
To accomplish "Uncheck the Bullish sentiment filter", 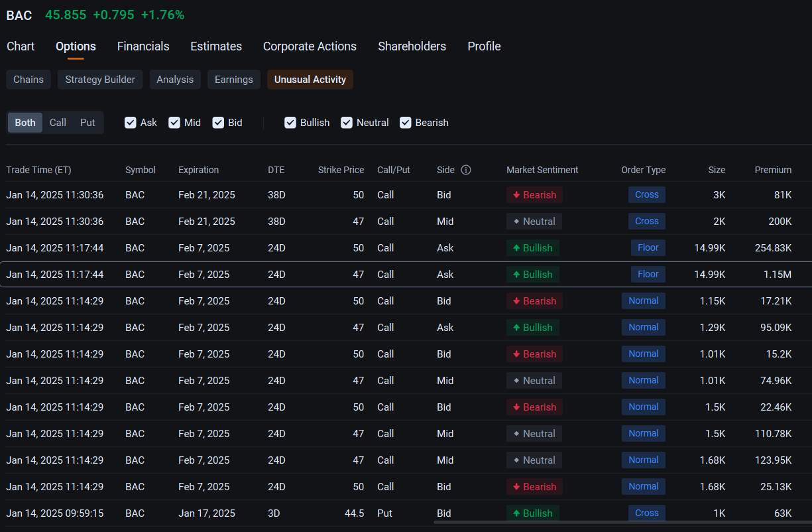I will click(290, 123).
